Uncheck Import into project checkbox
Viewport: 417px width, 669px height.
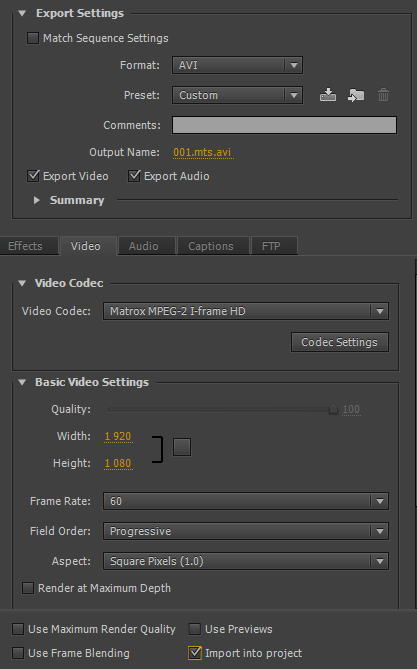[x=195, y=653]
